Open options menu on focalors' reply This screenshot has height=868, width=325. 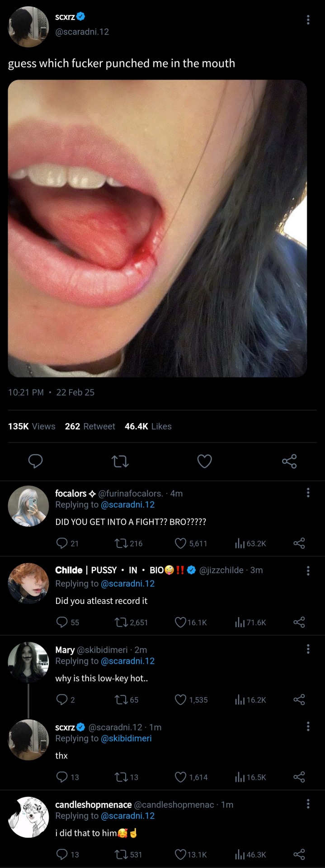pyautogui.click(x=308, y=493)
